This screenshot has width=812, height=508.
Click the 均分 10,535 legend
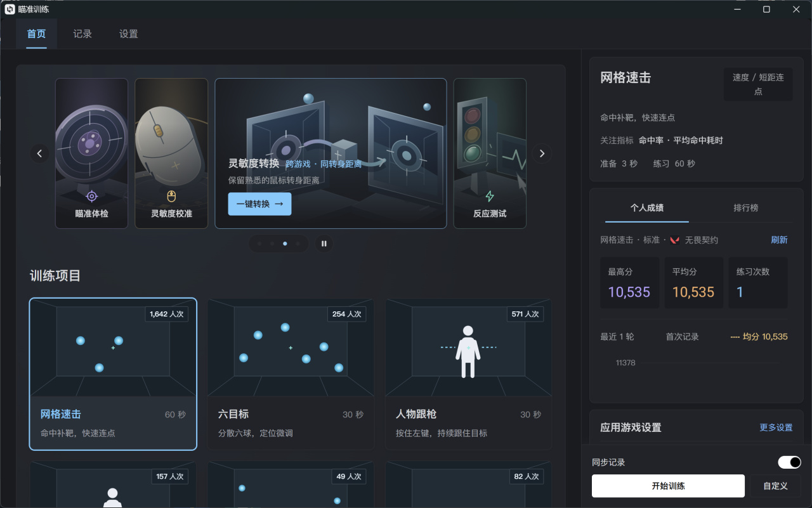click(x=759, y=337)
